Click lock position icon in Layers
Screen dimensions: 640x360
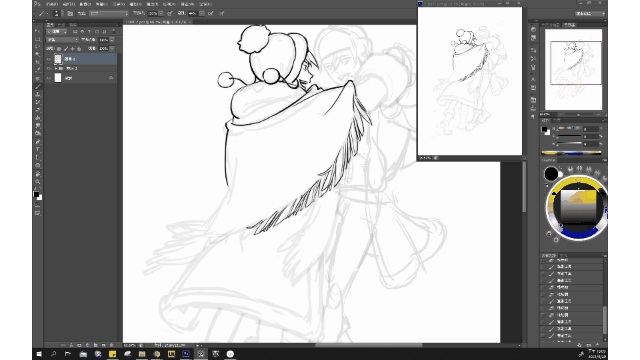[73, 49]
